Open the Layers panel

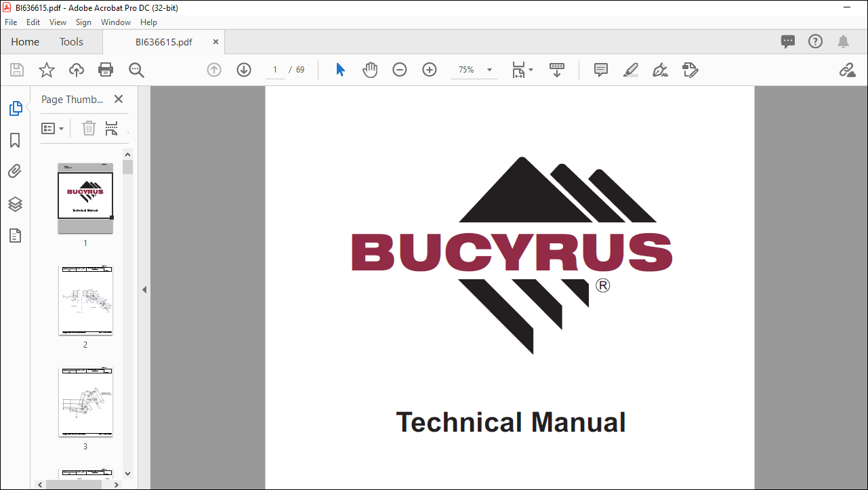pyautogui.click(x=15, y=203)
